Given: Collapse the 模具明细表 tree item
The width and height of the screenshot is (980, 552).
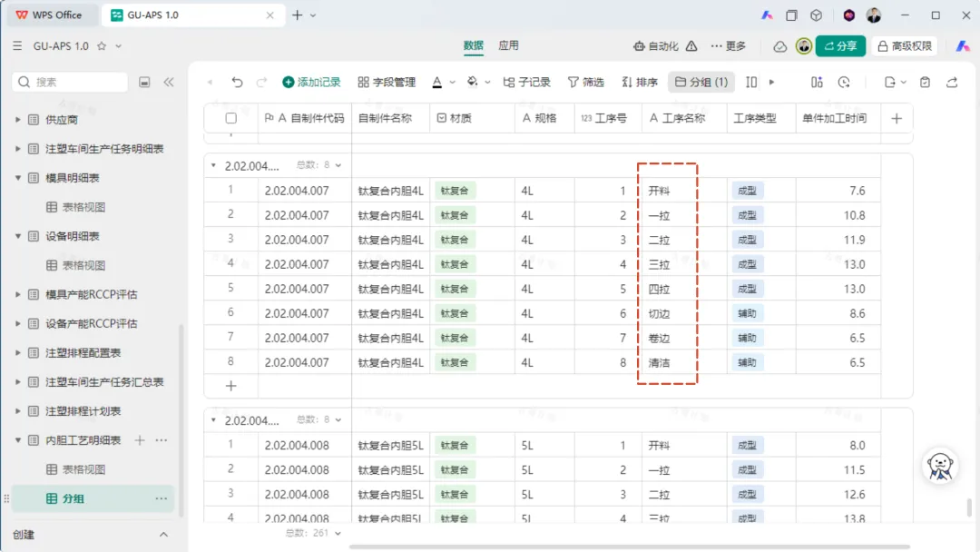Looking at the screenshot, I should 17,178.
